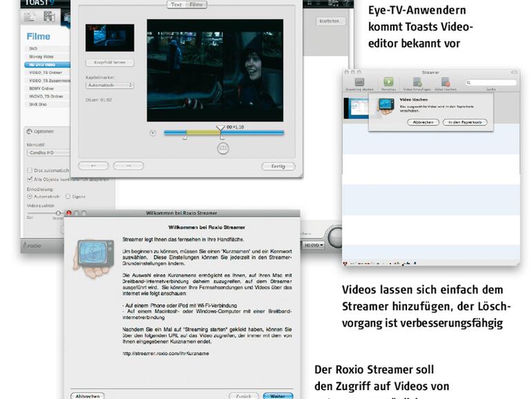Open the Kapitelmarker Automatisch dropdown
Image resolution: width=532 pixels, height=399 pixels.
point(110,86)
